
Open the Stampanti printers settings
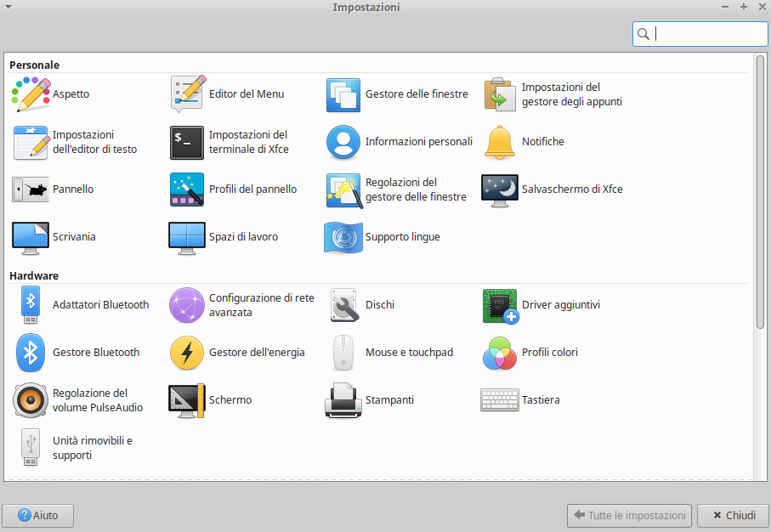pyautogui.click(x=370, y=400)
